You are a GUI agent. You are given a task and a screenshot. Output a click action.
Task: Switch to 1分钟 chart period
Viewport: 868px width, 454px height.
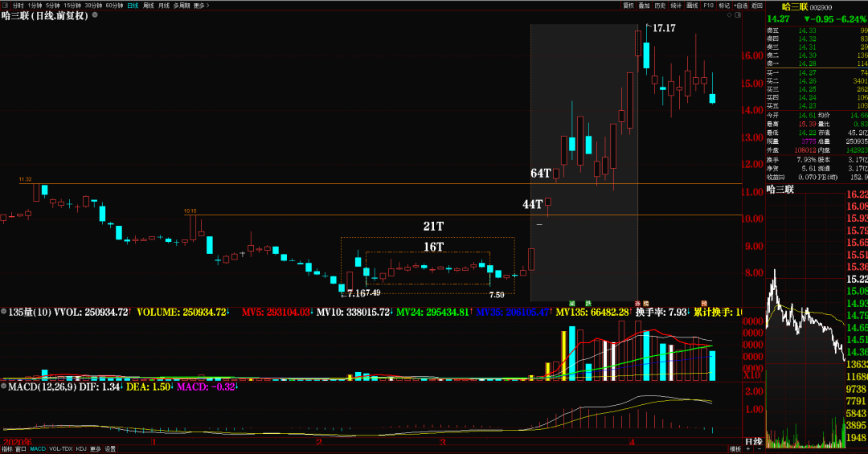click(35, 6)
